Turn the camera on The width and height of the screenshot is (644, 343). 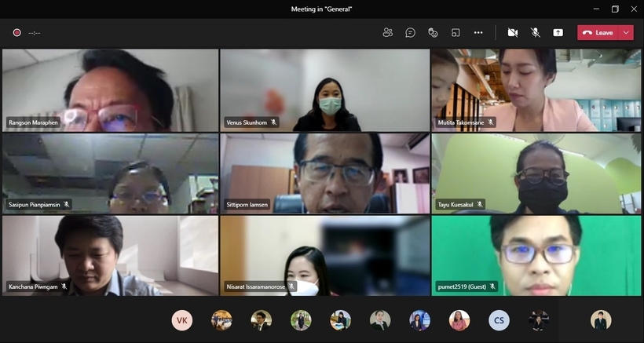513,33
